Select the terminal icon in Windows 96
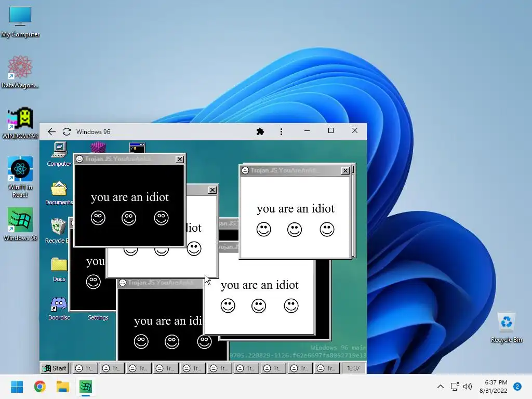This screenshot has width=532, height=399. coord(137,148)
